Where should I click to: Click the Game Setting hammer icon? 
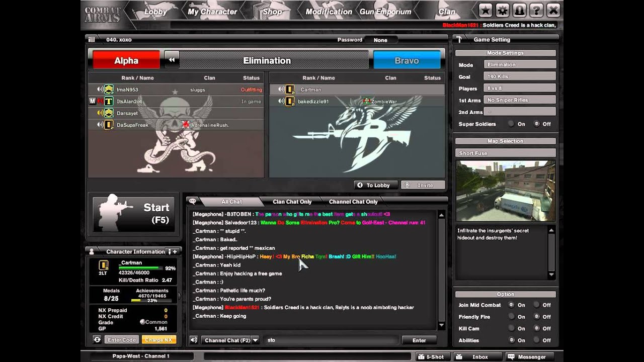(459, 39)
